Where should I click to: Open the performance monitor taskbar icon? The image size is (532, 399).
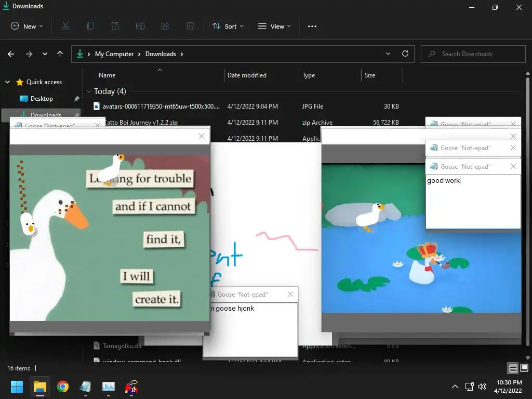(x=109, y=387)
